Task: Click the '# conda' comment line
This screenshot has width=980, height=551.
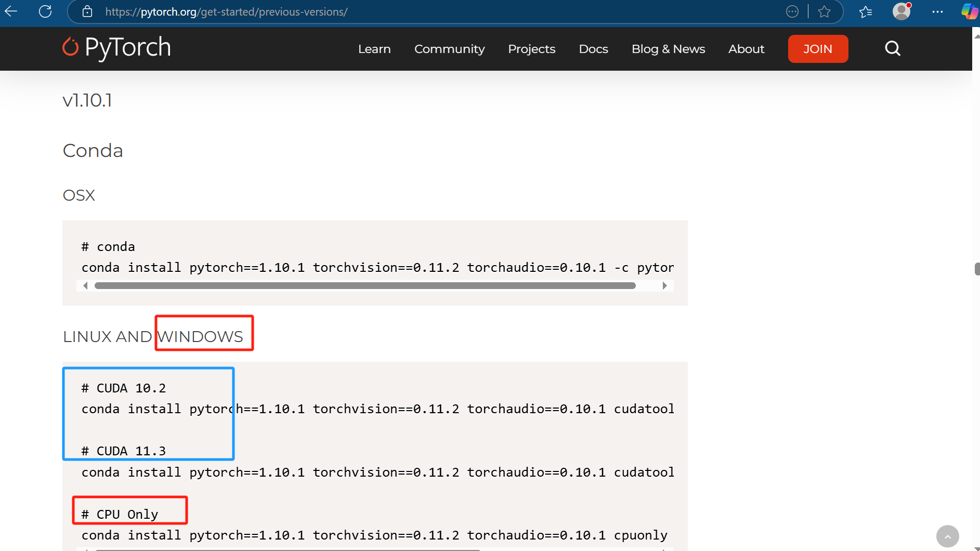Action: (108, 246)
